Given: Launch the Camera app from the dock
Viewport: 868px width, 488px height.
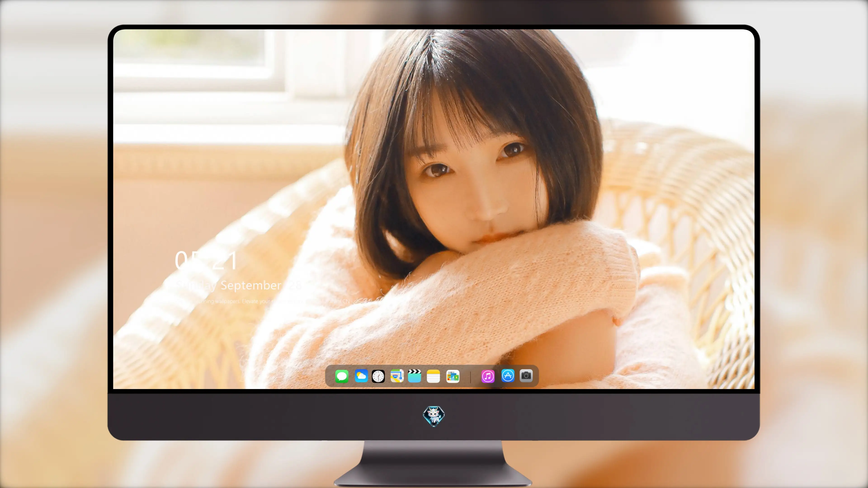Looking at the screenshot, I should pyautogui.click(x=526, y=375).
